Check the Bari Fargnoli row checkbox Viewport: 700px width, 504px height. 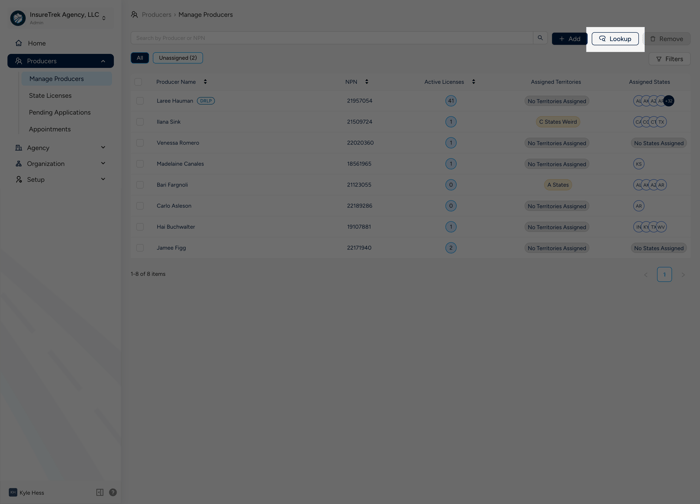click(x=140, y=185)
